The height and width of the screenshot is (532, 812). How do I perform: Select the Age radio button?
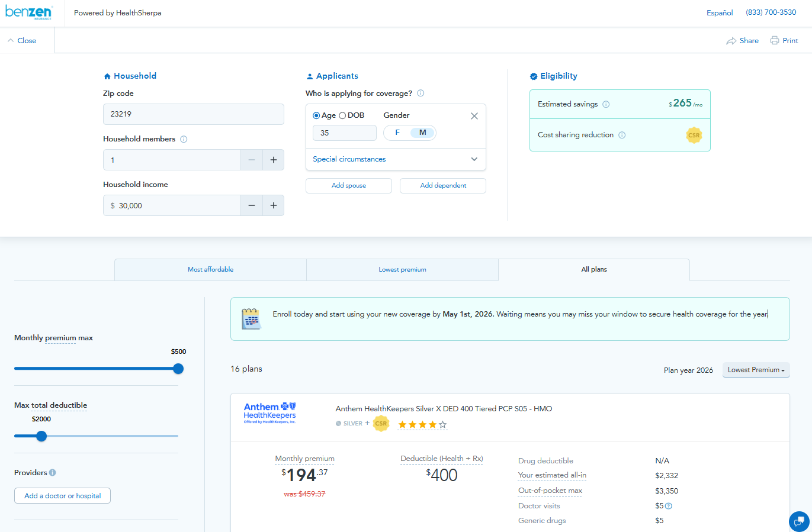pyautogui.click(x=316, y=115)
